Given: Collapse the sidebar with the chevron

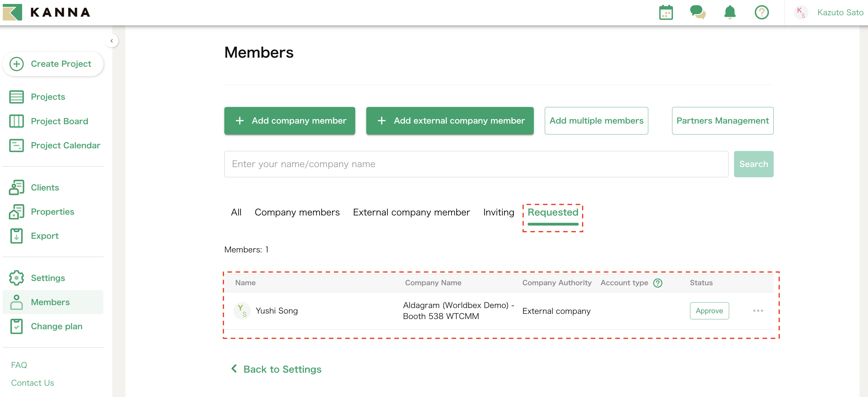Looking at the screenshot, I should click(111, 41).
